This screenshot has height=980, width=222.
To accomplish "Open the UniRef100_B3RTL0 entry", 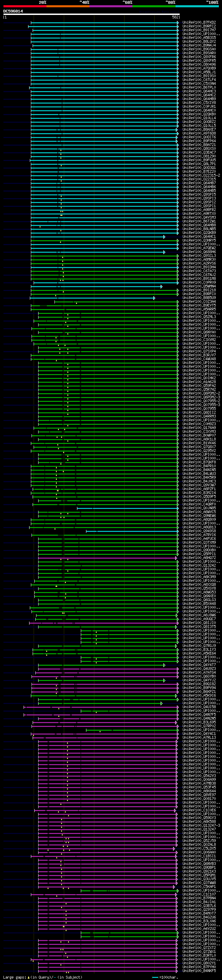I will (x=199, y=955).
